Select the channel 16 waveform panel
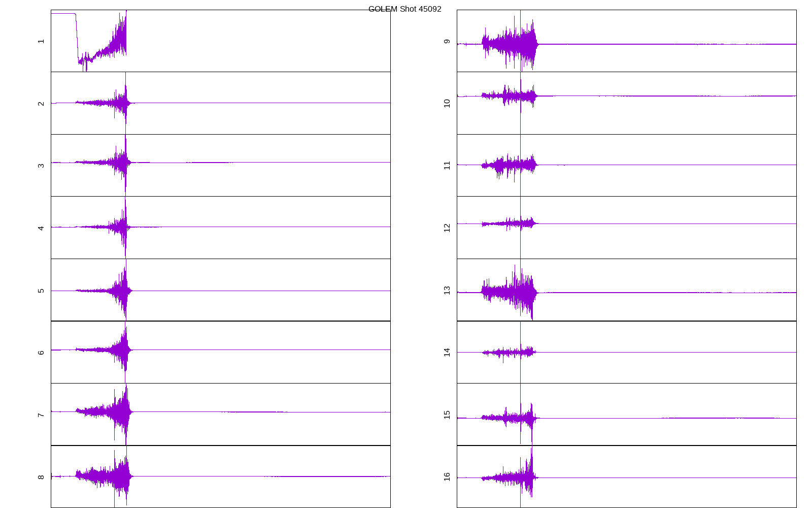Image resolution: width=812 pixels, height=508 pixels. coord(626,477)
